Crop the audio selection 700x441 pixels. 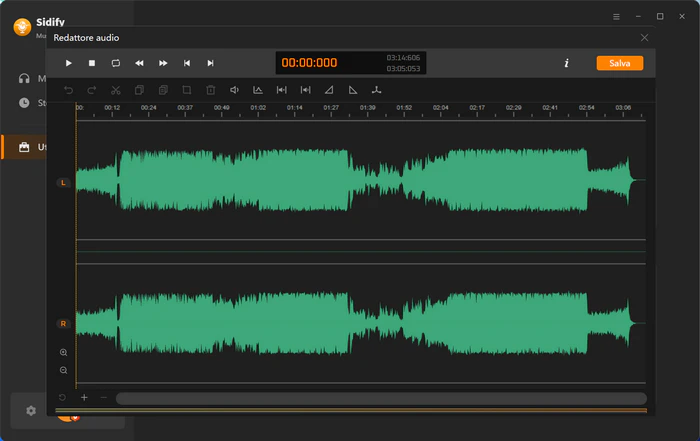tap(187, 90)
